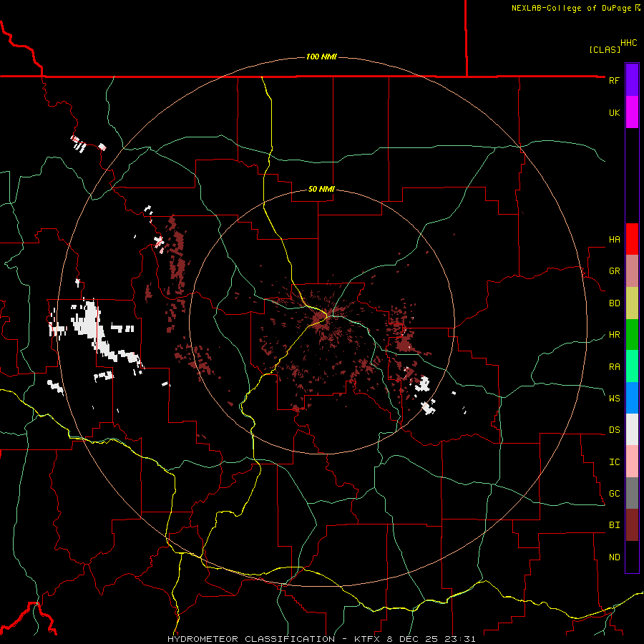This screenshot has height=644, width=644.
Task: Click the HA red legend swatch
Action: (x=632, y=239)
